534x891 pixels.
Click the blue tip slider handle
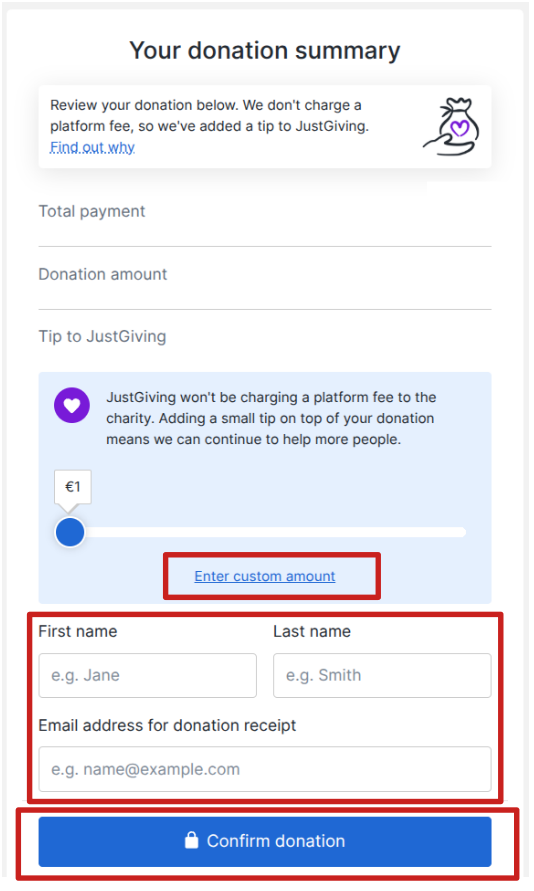(70, 532)
